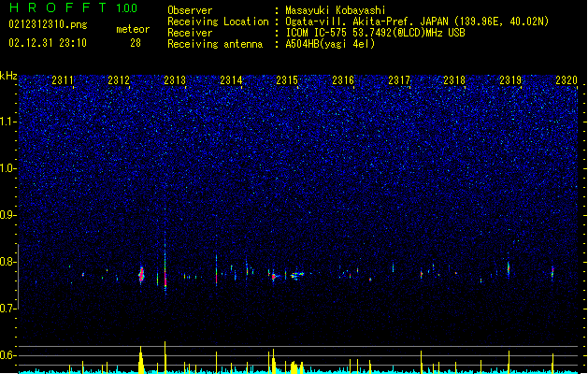Select the ICOM IC-575 receiver description
The width and height of the screenshot is (588, 374).
(x=375, y=33)
